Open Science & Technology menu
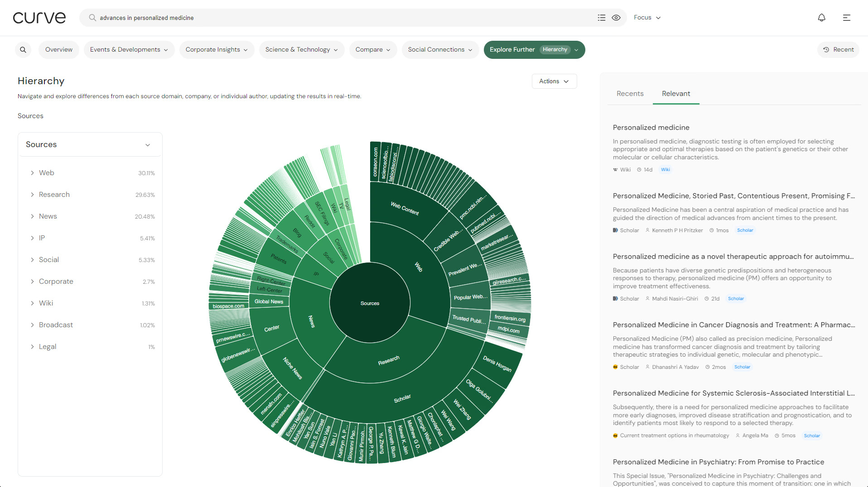Viewport: 868px width, 487px height. coord(302,50)
